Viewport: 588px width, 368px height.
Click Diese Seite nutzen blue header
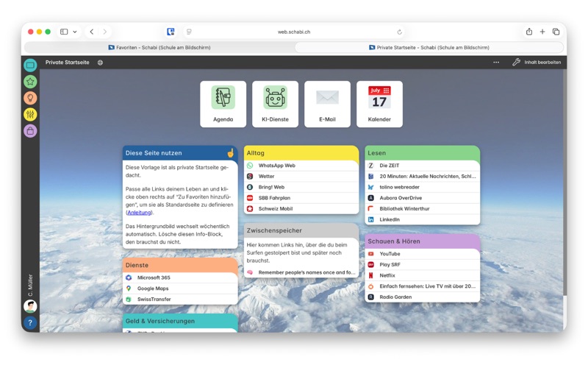point(180,153)
